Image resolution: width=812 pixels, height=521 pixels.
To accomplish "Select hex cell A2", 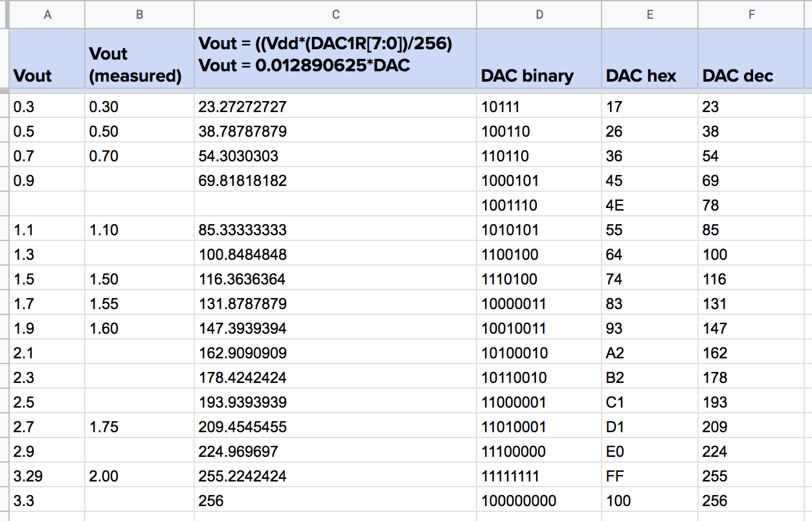I will click(x=649, y=353).
